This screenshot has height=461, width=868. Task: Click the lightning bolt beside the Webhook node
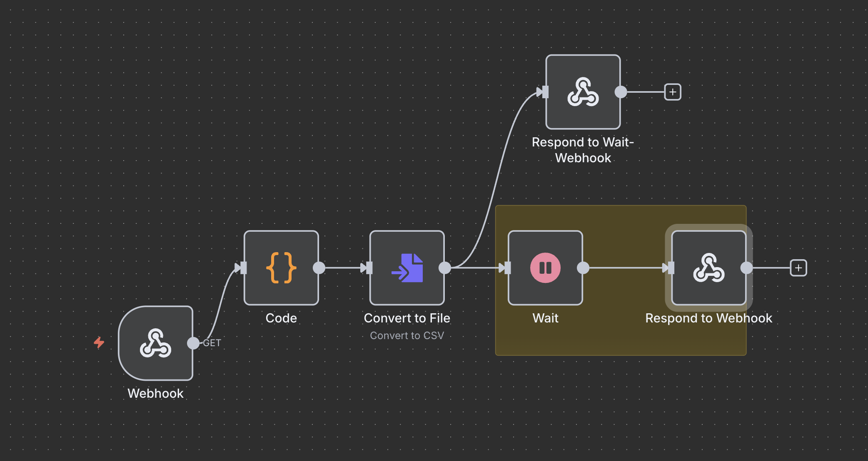click(99, 343)
